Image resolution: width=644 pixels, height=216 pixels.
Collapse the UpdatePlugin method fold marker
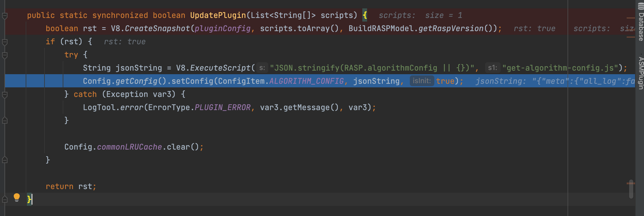click(x=5, y=16)
